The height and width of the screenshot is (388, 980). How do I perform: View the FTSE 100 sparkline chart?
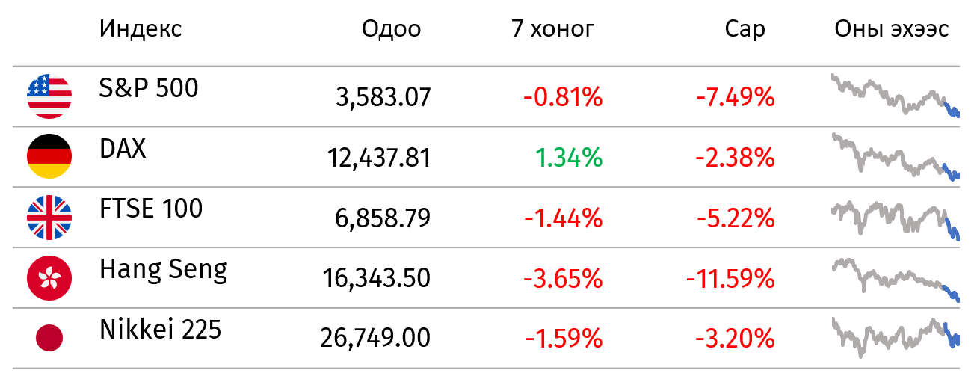(896, 219)
